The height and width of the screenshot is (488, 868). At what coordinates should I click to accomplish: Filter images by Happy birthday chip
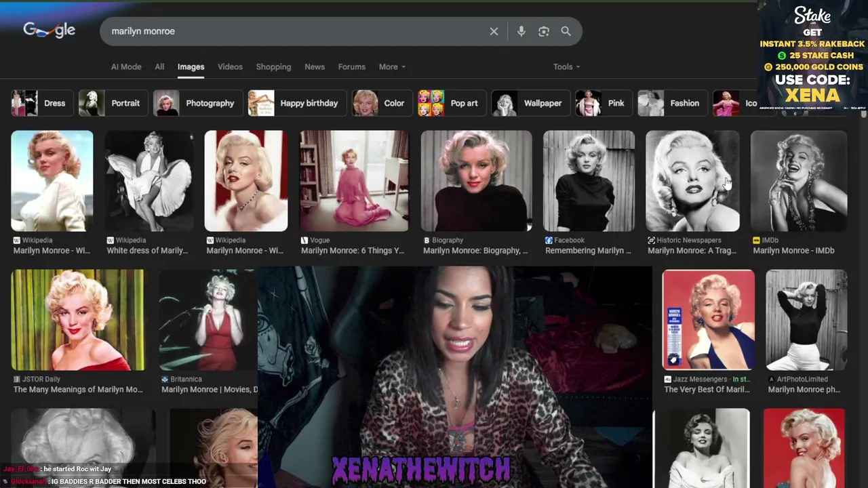click(296, 103)
